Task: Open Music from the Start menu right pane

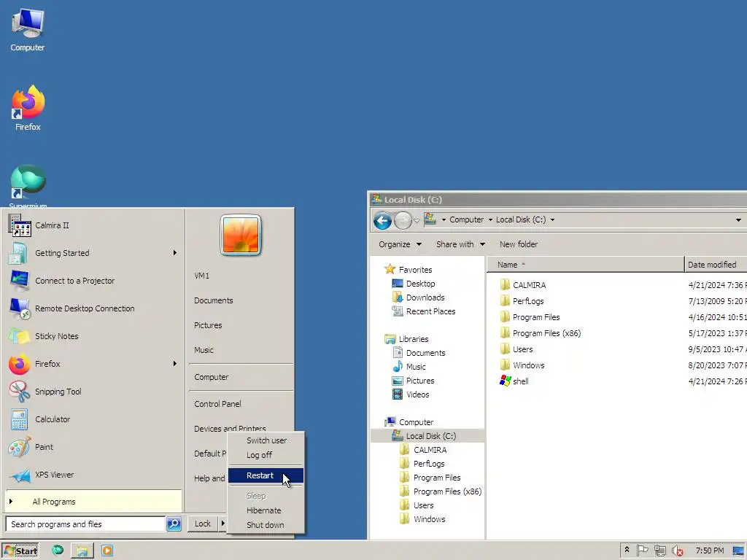Action: tap(241, 350)
